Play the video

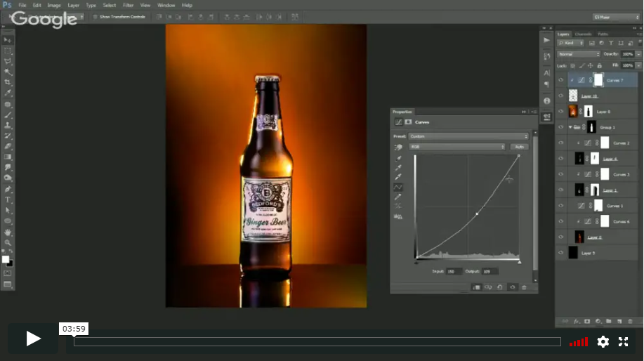[x=33, y=339]
